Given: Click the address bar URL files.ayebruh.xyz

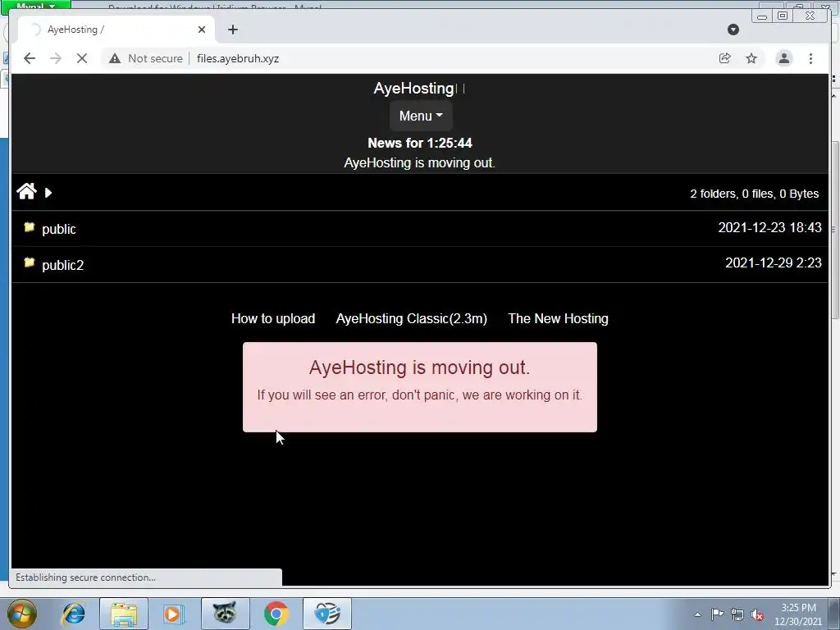Looking at the screenshot, I should [x=238, y=58].
